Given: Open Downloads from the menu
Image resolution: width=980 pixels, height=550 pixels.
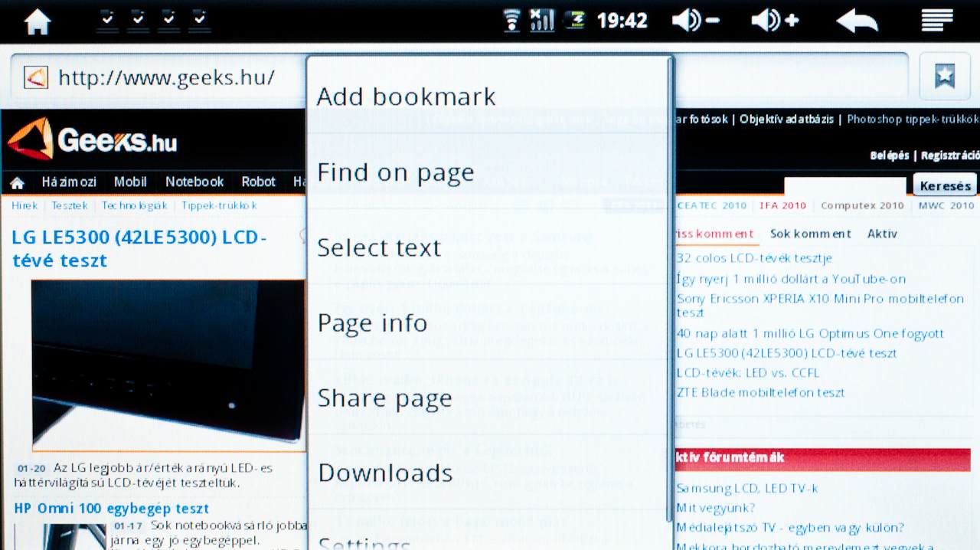Looking at the screenshot, I should [385, 473].
